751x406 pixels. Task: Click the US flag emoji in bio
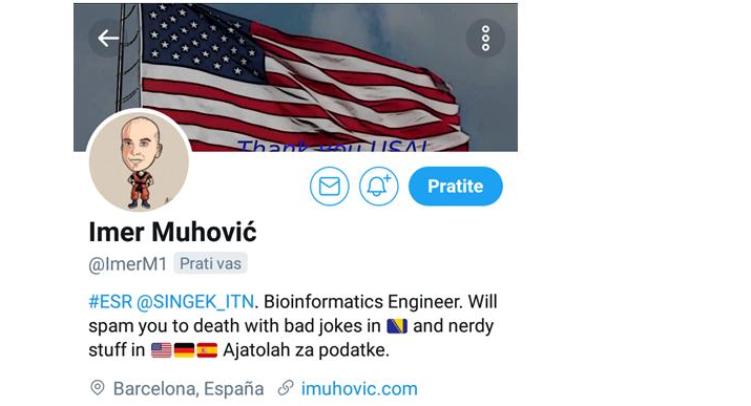[x=161, y=350]
